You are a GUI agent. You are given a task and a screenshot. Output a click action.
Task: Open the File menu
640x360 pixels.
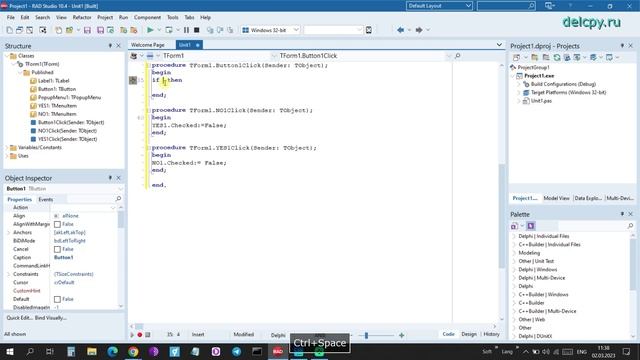[x=11, y=18]
